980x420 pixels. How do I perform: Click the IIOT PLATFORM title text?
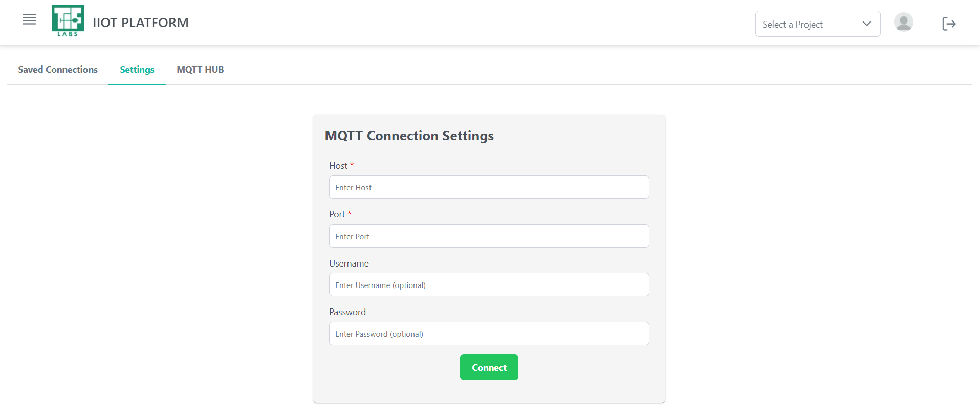pyautogui.click(x=141, y=23)
